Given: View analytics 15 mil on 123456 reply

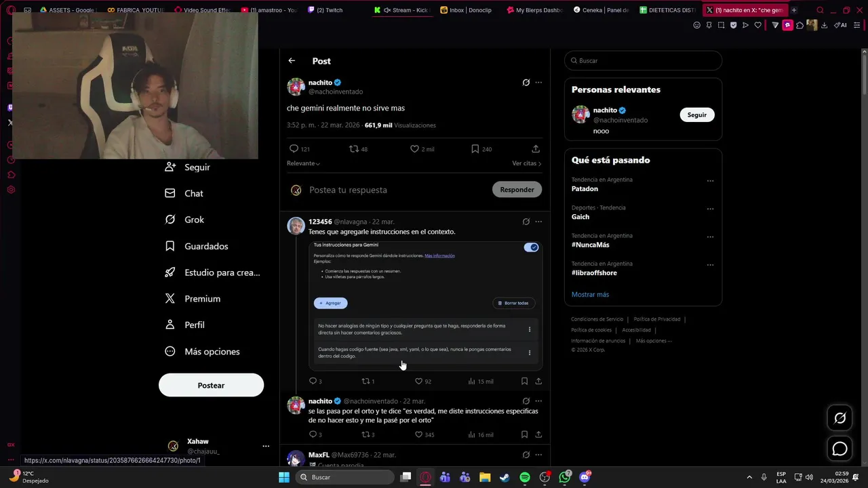Looking at the screenshot, I should click(x=480, y=381).
